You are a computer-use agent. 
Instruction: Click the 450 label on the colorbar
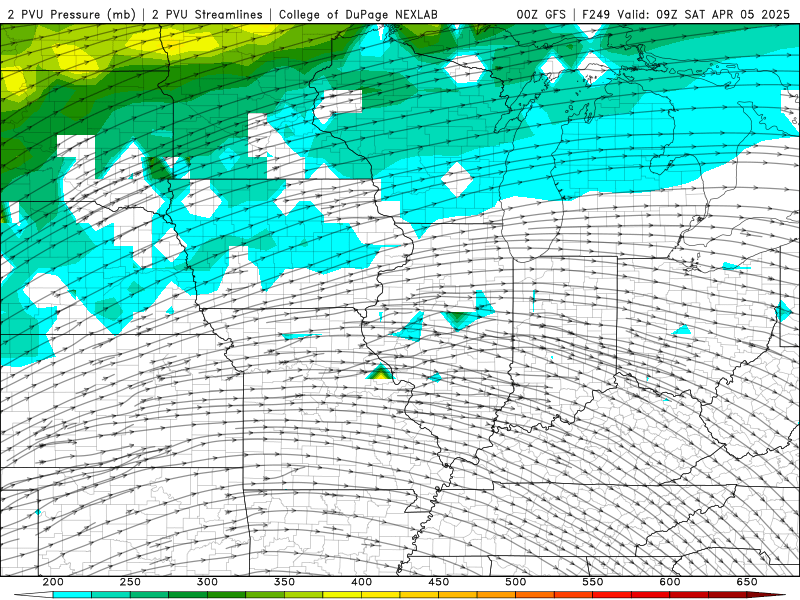click(x=438, y=582)
